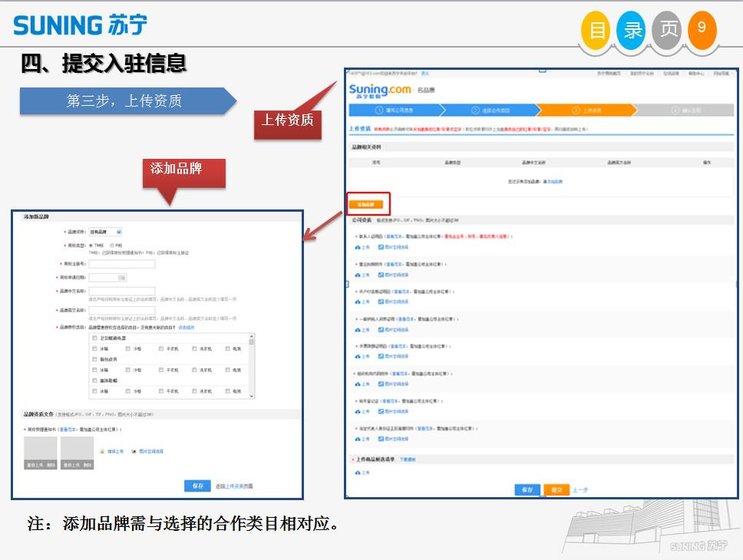
Task: Click 图片空间选择 icon in brand dialog
Action: [134, 452]
